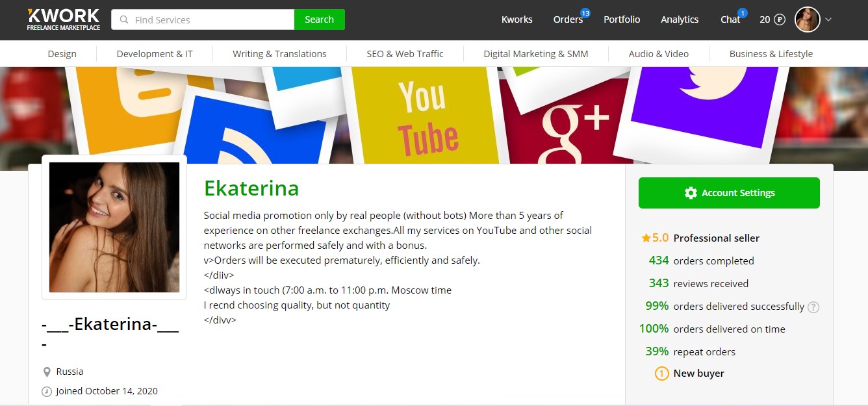
Task: Open the Chat messages link
Action: [x=730, y=19]
